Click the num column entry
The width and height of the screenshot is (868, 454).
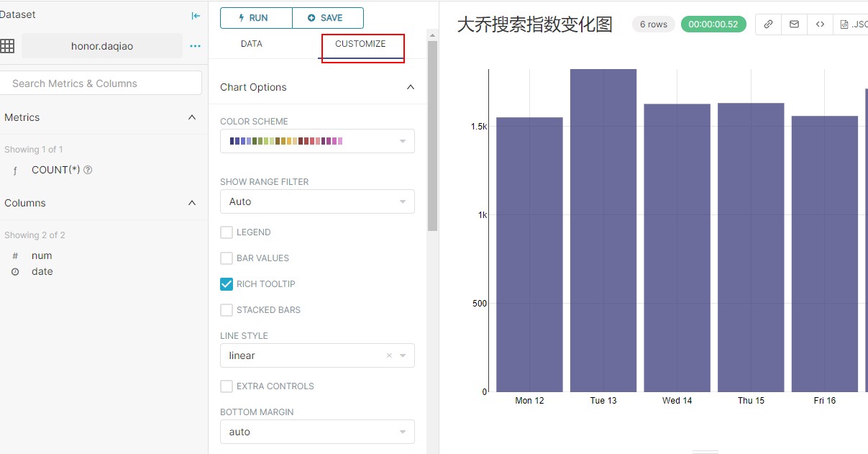[42, 255]
